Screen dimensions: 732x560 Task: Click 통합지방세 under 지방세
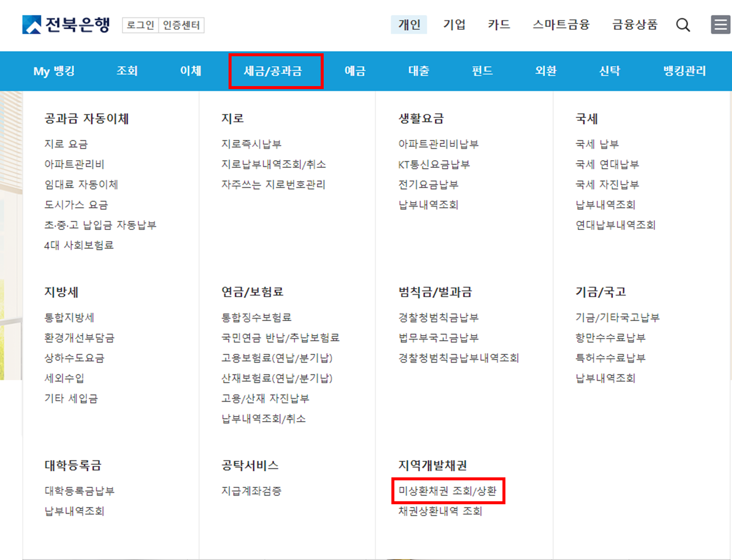point(69,317)
